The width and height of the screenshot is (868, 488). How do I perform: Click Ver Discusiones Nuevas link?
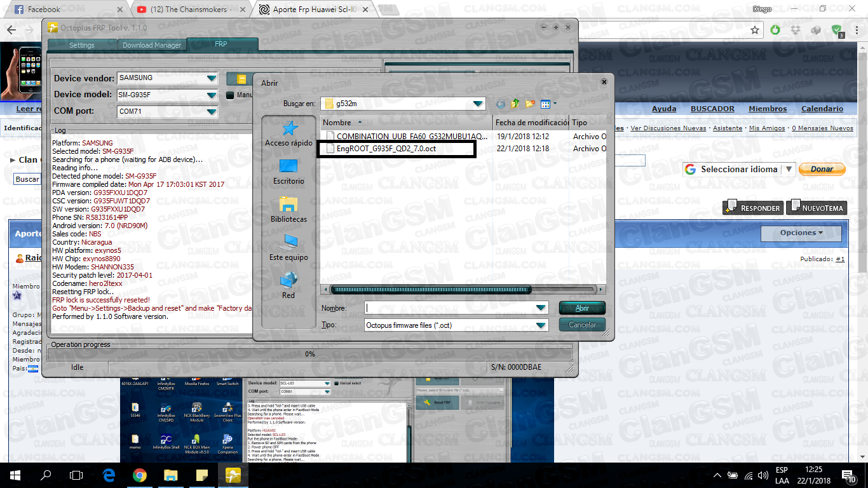pyautogui.click(x=668, y=128)
